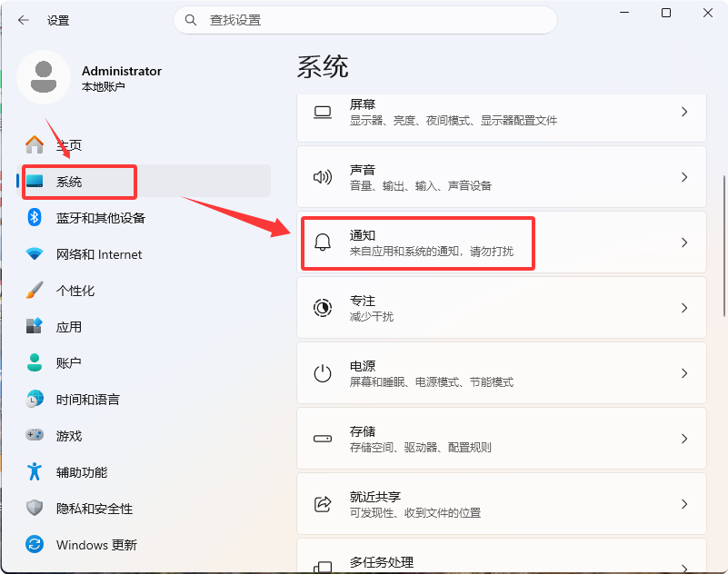Expand 屏幕 row chevron
The image size is (728, 574).
(683, 112)
